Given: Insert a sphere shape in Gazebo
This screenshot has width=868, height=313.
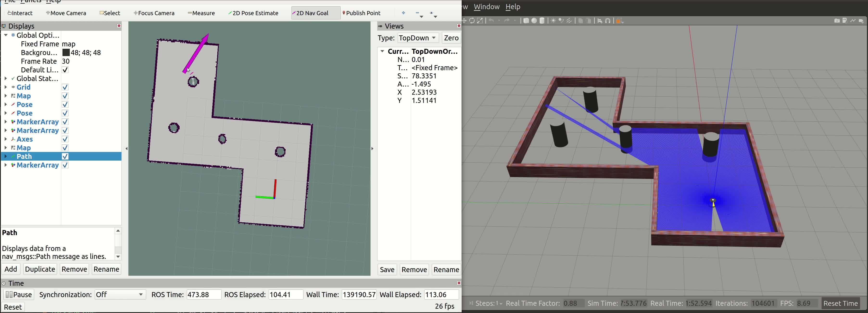Looking at the screenshot, I should [534, 21].
